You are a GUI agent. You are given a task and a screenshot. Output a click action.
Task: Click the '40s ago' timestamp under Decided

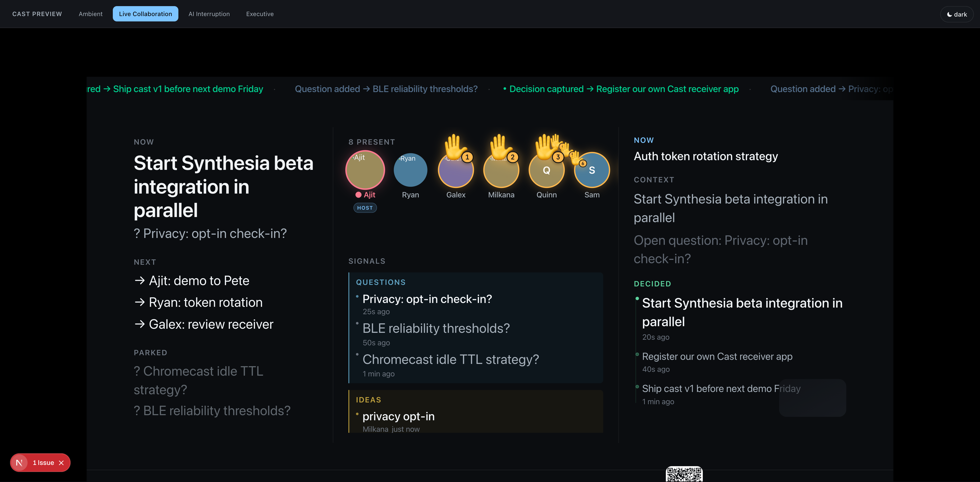click(x=656, y=369)
